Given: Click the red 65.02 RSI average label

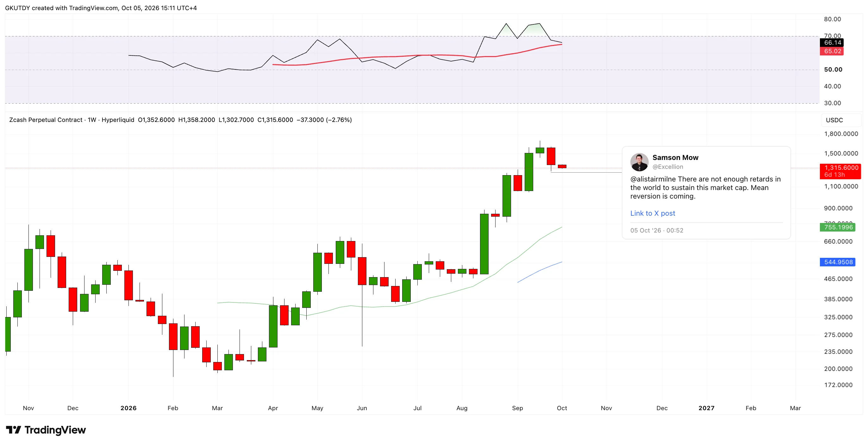Looking at the screenshot, I should tap(832, 51).
